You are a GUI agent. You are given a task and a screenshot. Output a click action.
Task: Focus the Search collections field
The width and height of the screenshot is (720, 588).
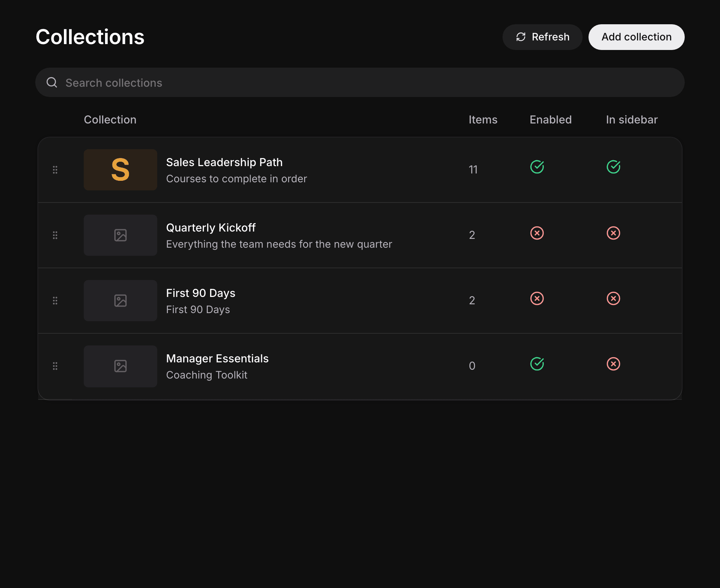pyautogui.click(x=360, y=82)
